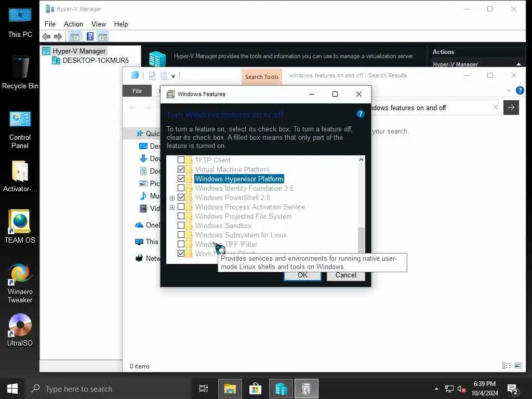Image resolution: width=532 pixels, height=399 pixels.
Task: Expand Windows Process Activation Service node
Action: [172, 207]
